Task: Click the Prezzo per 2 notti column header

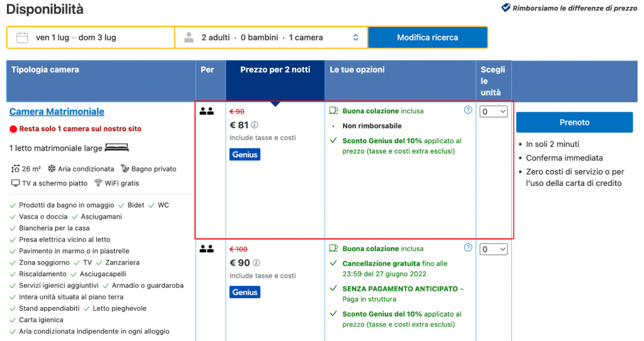Action: [275, 70]
